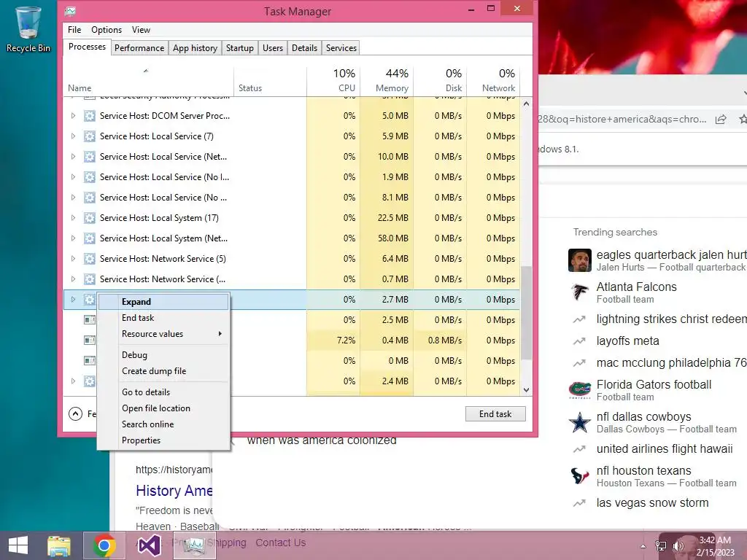Open the File menu in Task Manager
The image size is (747, 560).
pos(74,29)
